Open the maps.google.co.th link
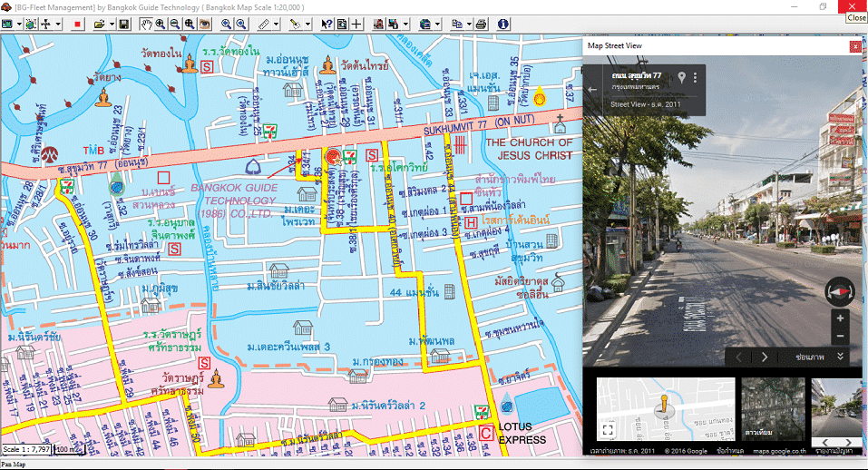The image size is (868, 470). (779, 451)
